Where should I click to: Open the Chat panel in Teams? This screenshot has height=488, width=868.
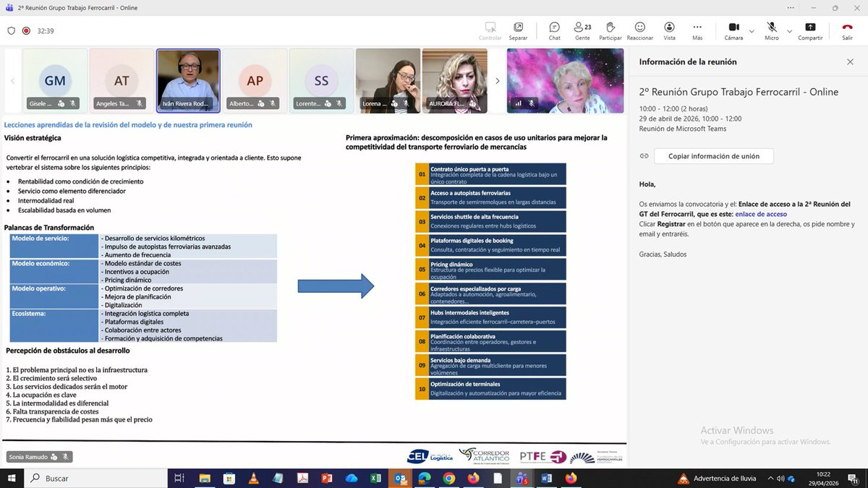click(x=554, y=30)
